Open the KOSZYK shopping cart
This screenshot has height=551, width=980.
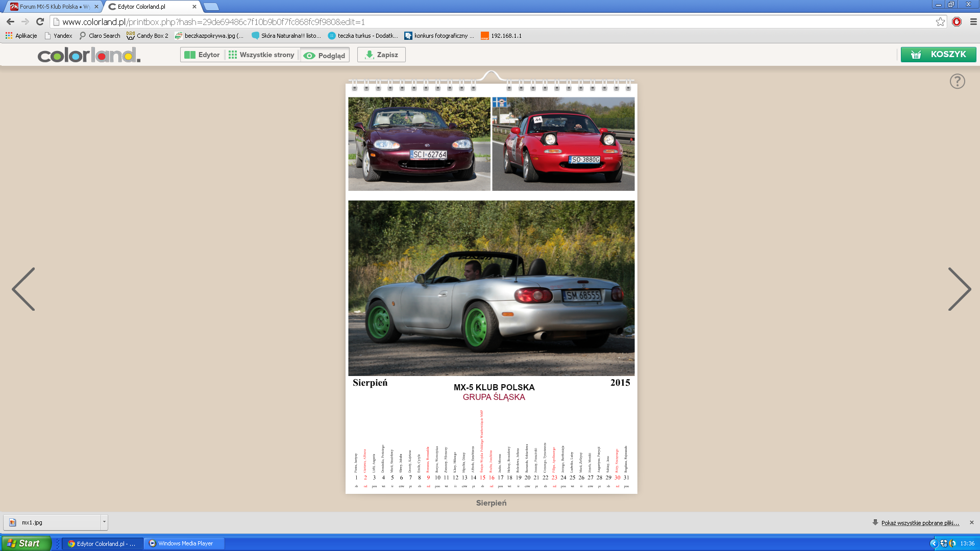(938, 55)
